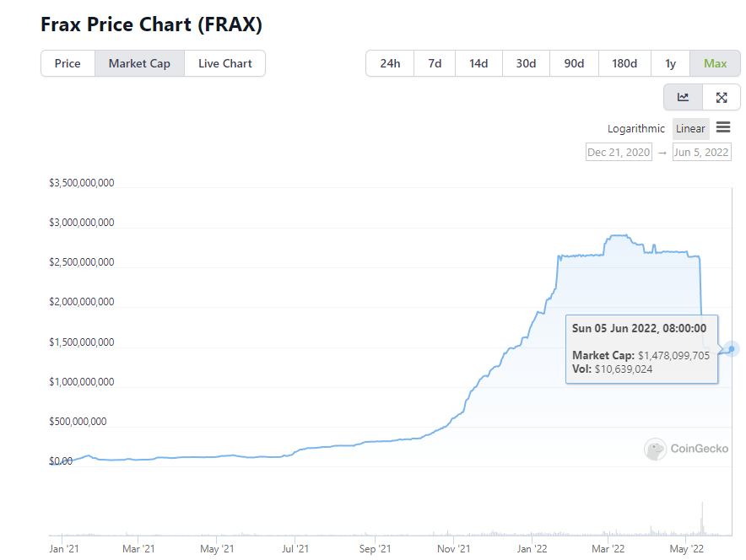746x560 pixels.
Task: Switch scale to Logarithmic
Action: 636,128
